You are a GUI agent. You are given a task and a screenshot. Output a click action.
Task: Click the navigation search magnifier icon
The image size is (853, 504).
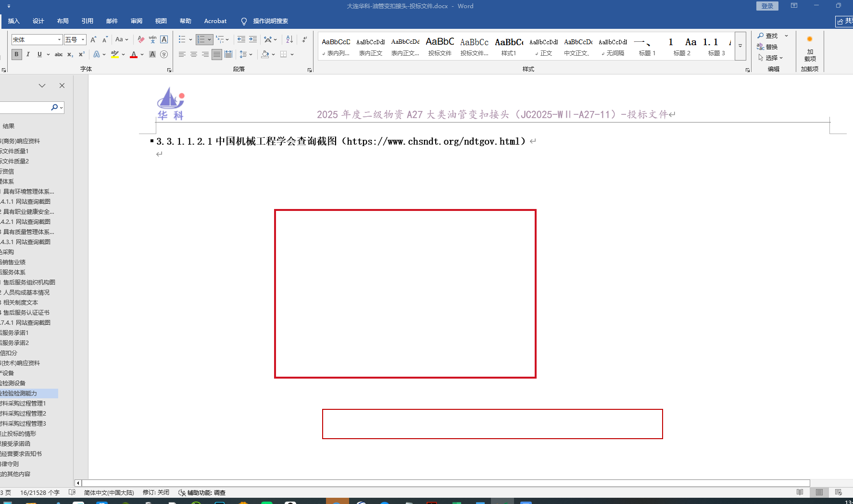[55, 107]
